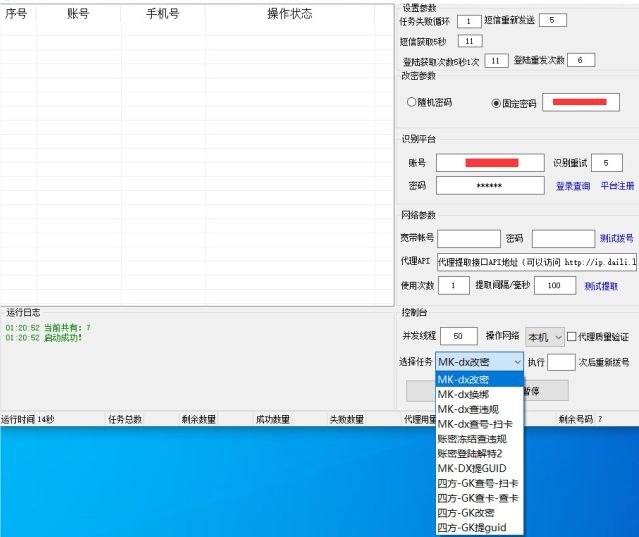
Task: Click the 并发线程 input field
Action: click(458, 337)
